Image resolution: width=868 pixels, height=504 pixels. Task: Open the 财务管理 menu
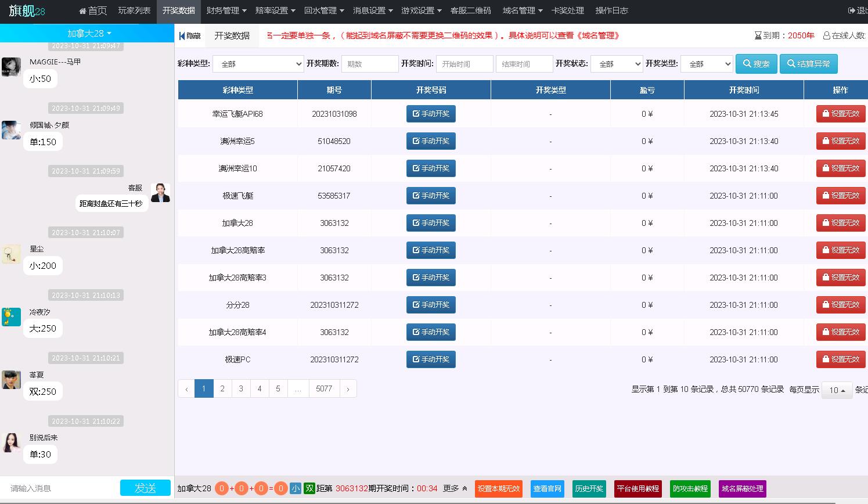point(226,11)
